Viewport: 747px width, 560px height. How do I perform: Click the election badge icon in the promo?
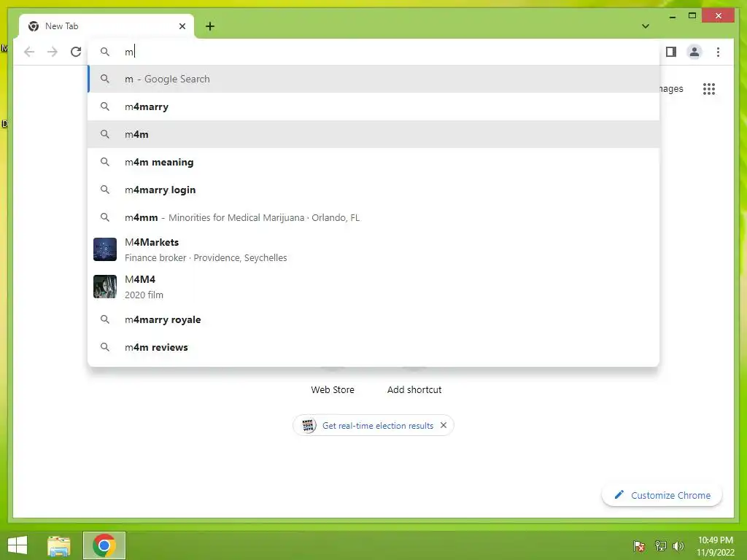(x=309, y=425)
